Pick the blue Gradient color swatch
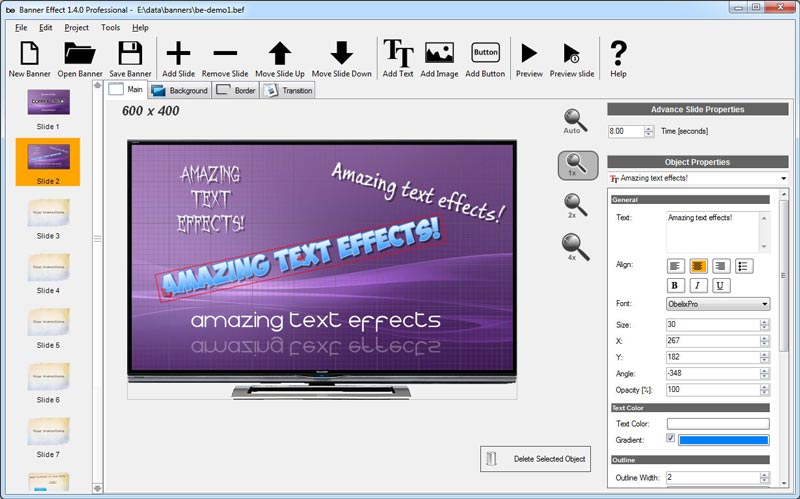This screenshot has height=499, width=800. 723,440
